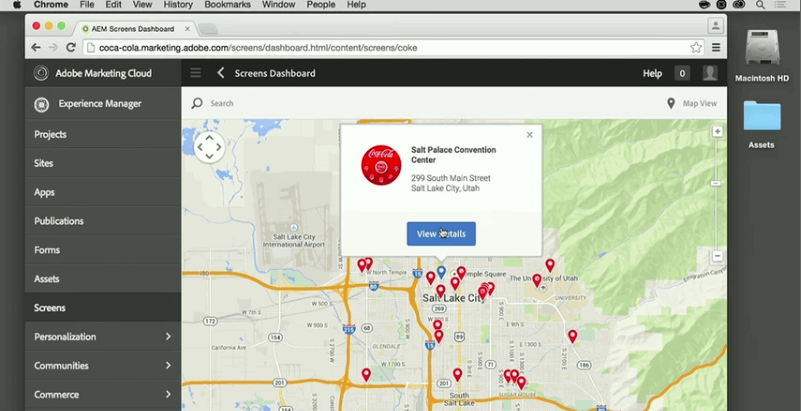Image resolution: width=801 pixels, height=411 pixels.
Task: Click the map zoom out minus button
Action: coord(717,257)
